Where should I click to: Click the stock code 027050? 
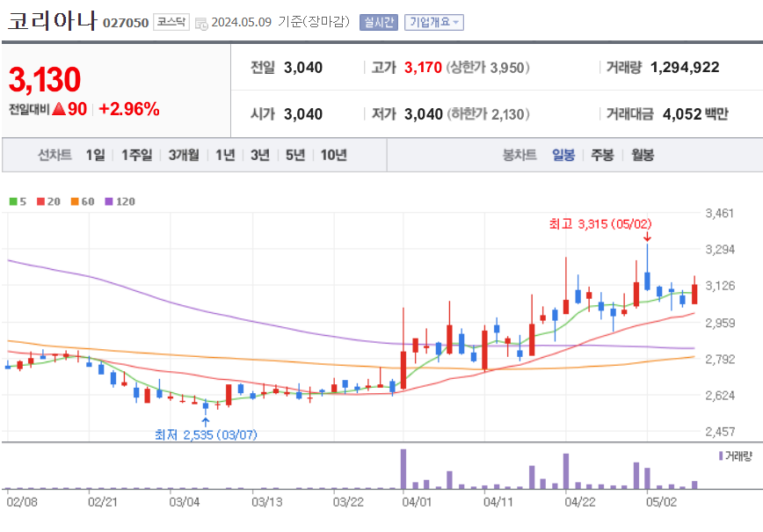[126, 23]
